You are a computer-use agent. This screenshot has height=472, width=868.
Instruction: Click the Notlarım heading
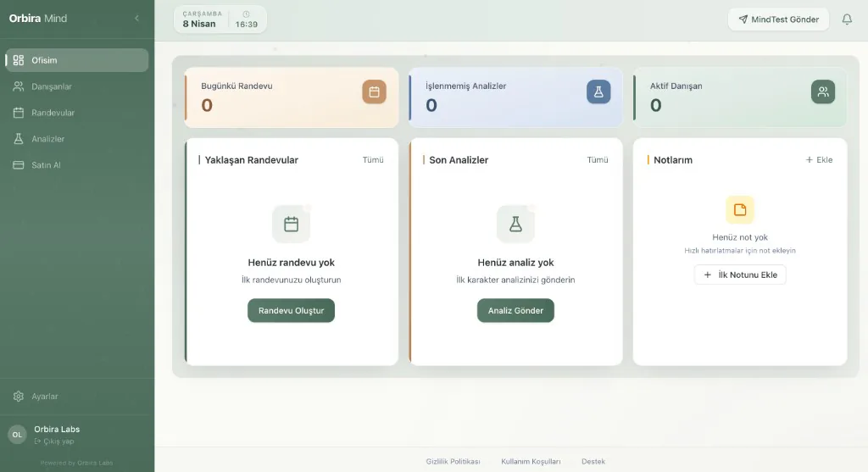(673, 160)
